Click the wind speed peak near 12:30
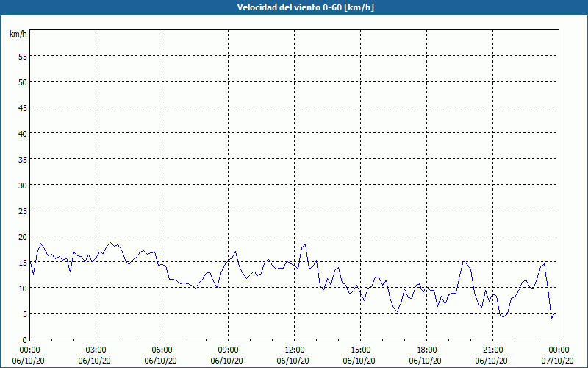The width and height of the screenshot is (588, 368). coord(305,244)
